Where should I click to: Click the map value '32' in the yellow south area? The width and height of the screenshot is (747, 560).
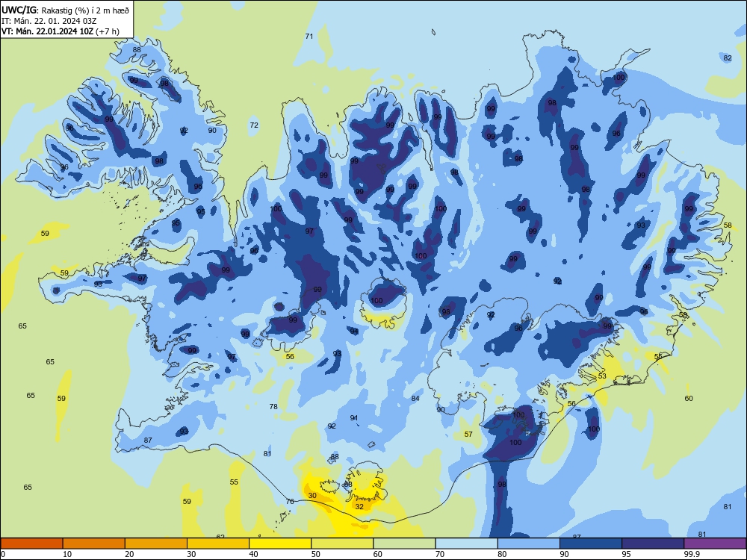coord(360,507)
